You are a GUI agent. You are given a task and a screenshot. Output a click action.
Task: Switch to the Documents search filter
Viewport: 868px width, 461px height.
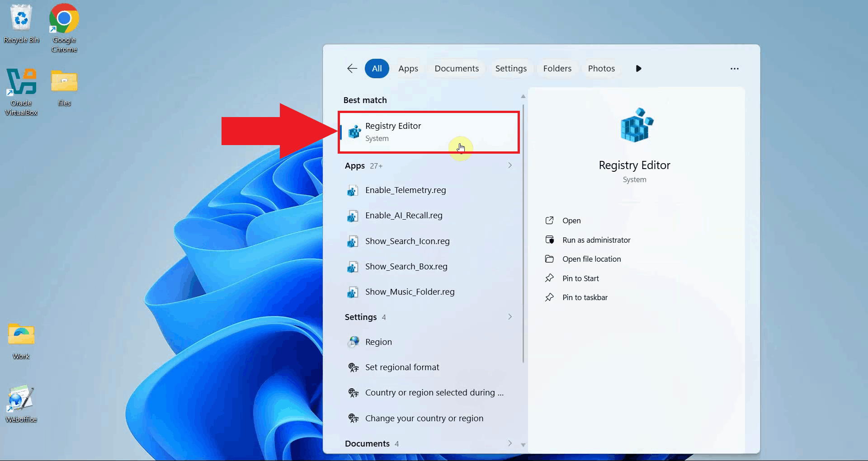click(456, 68)
